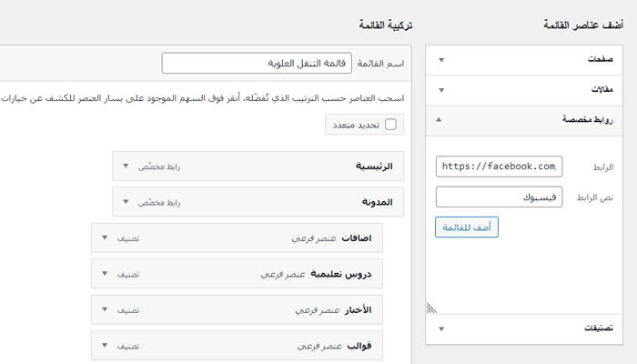Screen dimensions: 637x364
Task: Click the اسم القائمة menu name field
Action: pos(257,63)
